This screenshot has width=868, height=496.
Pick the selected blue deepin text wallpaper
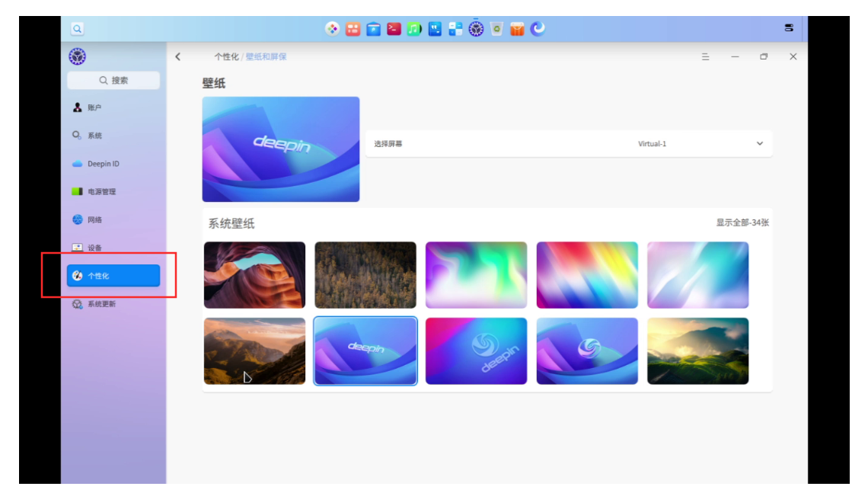365,350
